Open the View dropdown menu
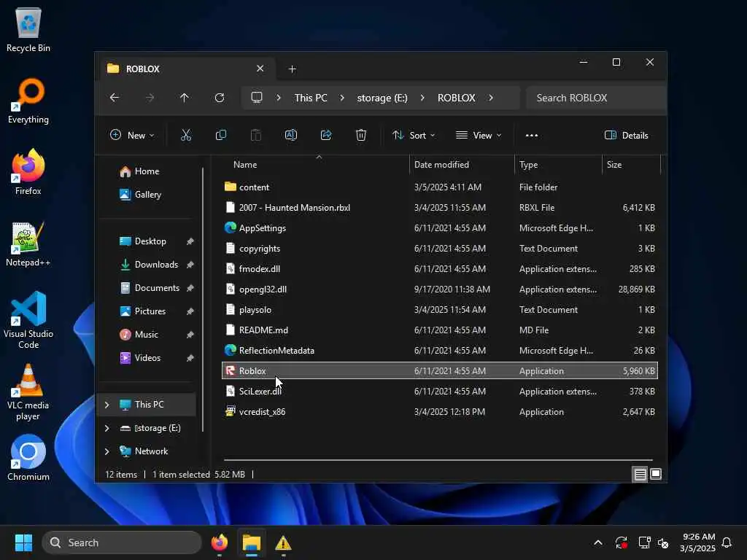This screenshot has width=747, height=560. coord(479,135)
